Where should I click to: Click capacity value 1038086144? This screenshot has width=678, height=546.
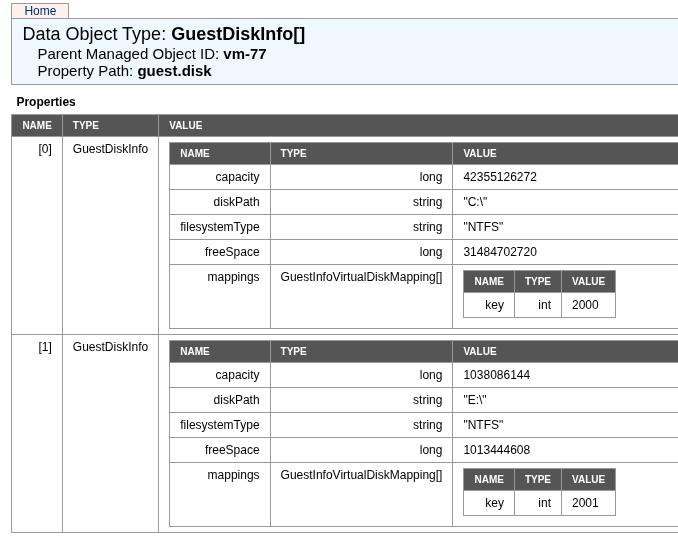(x=496, y=375)
